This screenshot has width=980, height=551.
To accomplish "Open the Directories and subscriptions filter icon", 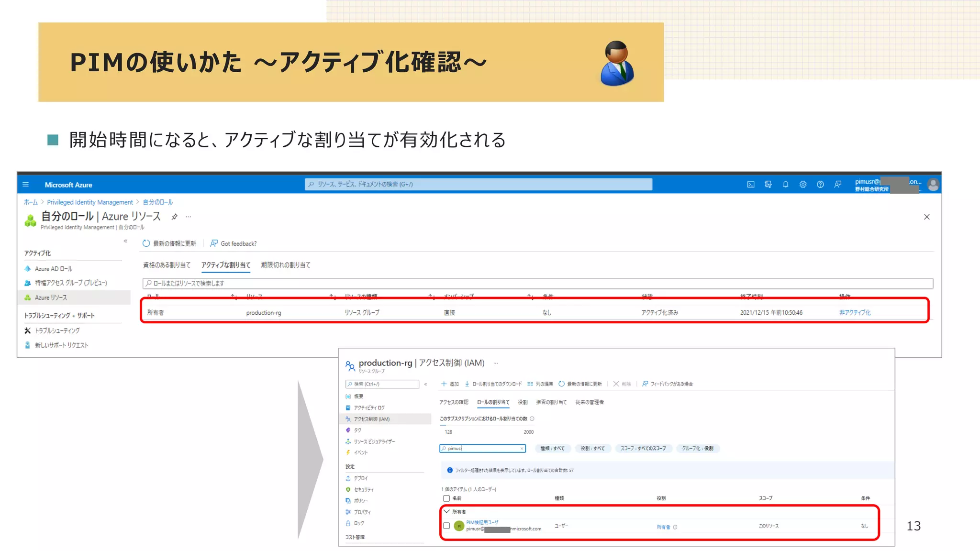I will [768, 185].
